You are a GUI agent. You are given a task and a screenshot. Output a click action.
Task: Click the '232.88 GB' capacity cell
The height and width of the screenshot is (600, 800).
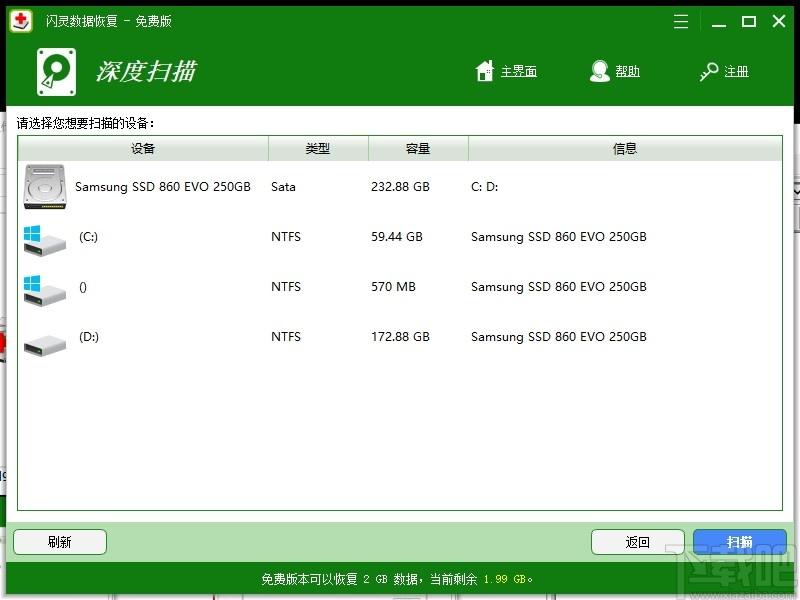pos(401,187)
